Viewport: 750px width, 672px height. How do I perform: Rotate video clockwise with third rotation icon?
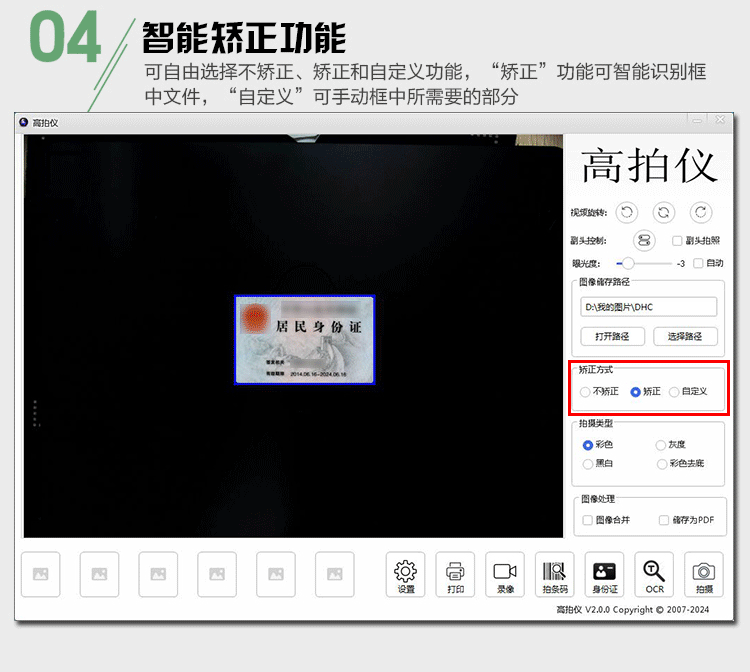click(x=702, y=212)
